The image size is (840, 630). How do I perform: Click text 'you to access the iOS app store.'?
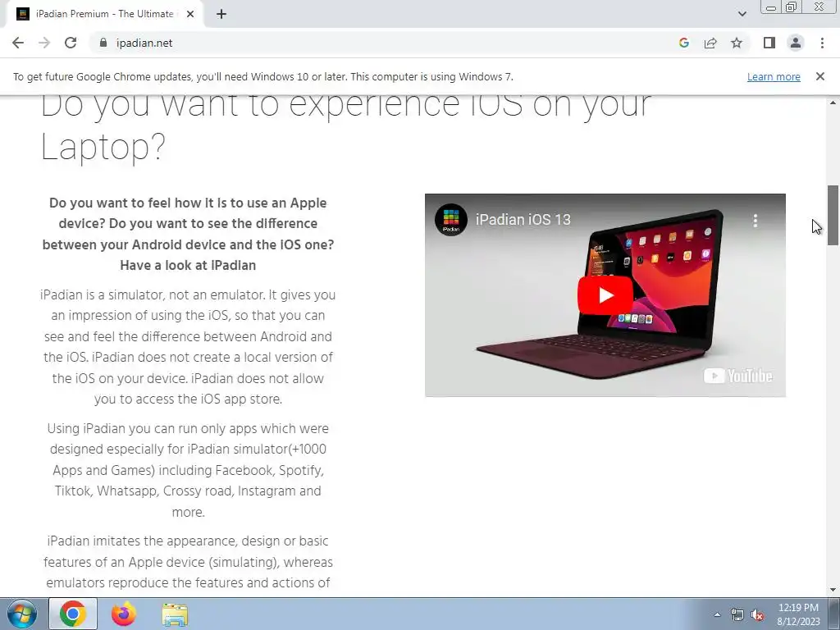point(188,399)
